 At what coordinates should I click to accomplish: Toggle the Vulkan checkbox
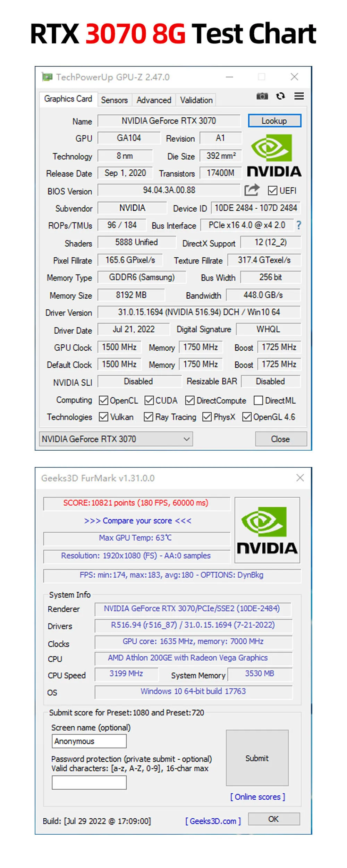point(103,417)
